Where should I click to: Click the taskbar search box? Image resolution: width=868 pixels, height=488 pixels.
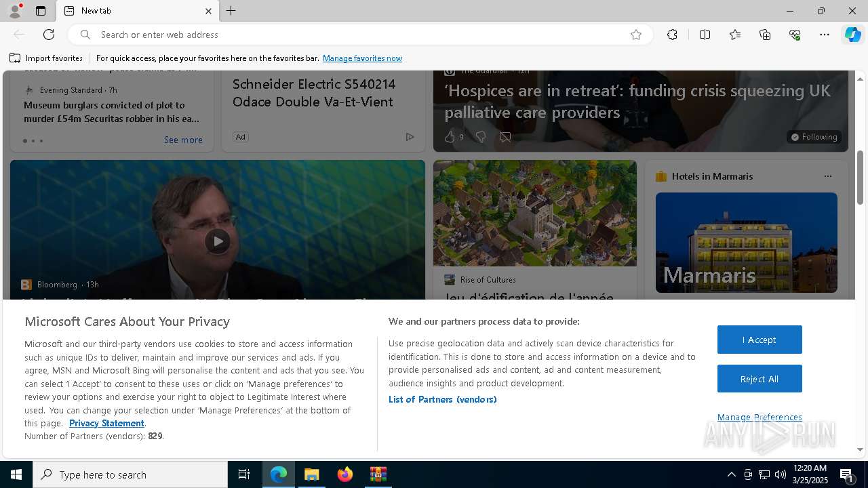pyautogui.click(x=130, y=474)
